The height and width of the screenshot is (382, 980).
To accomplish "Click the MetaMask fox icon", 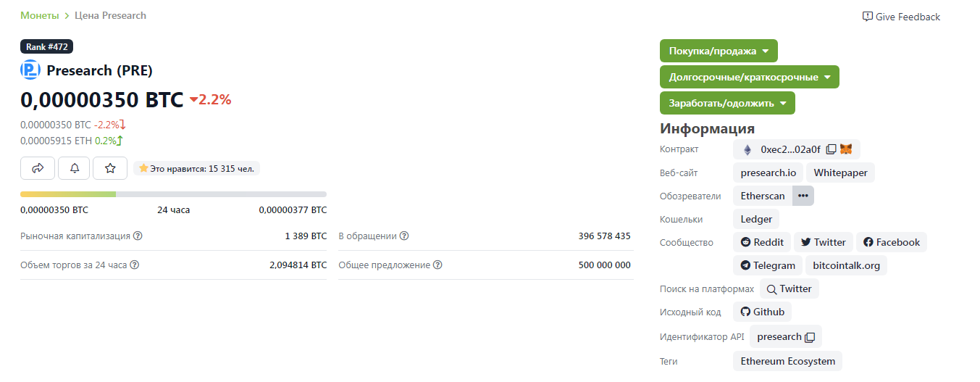I will tap(846, 149).
